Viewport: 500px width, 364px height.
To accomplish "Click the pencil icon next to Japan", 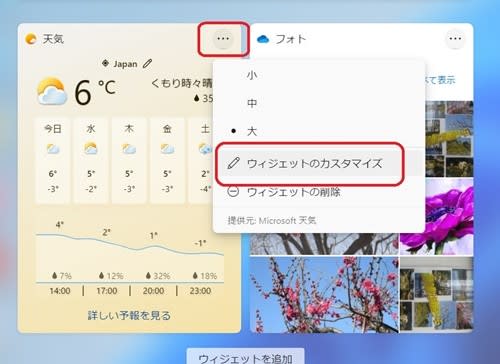I will [x=147, y=63].
